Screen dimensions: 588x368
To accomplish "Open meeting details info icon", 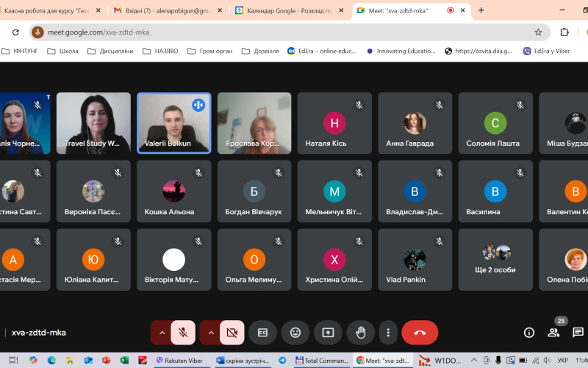I will [529, 333].
